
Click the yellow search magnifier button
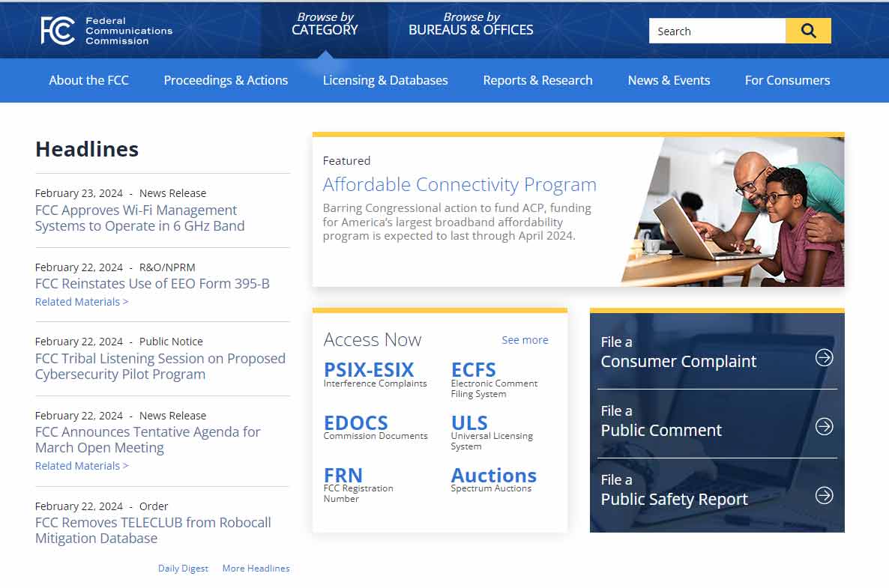click(808, 31)
